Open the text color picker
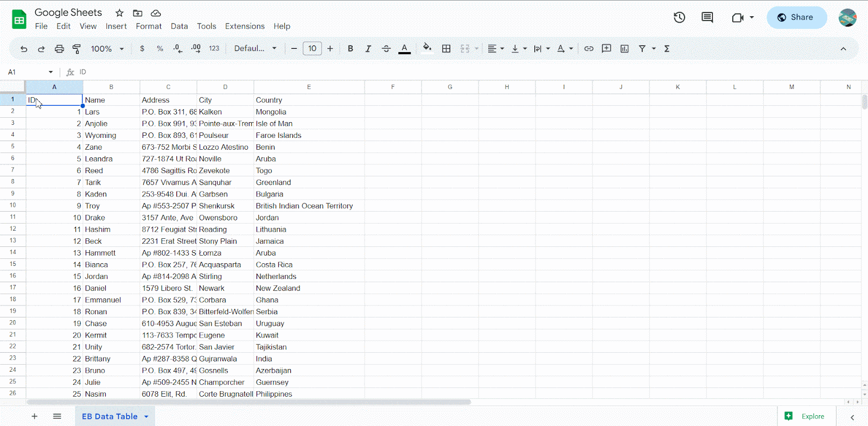Image resolution: width=868 pixels, height=426 pixels. [x=405, y=49]
